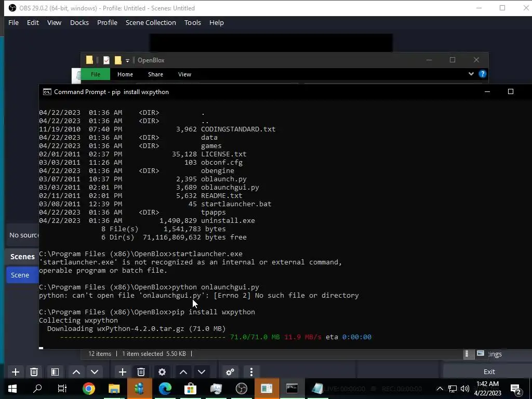Open OBS Tools menu
532x399 pixels.
[x=193, y=22]
